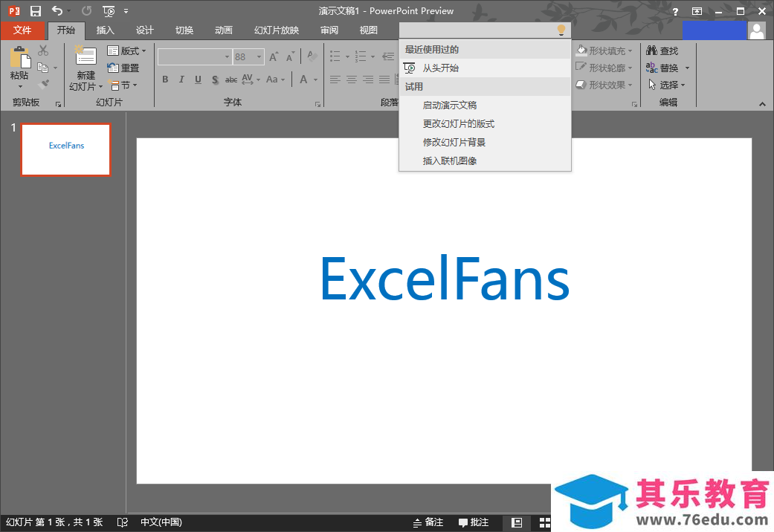Cut selection with the scissors icon
Viewport: 774px width, 532px height.
pos(43,51)
